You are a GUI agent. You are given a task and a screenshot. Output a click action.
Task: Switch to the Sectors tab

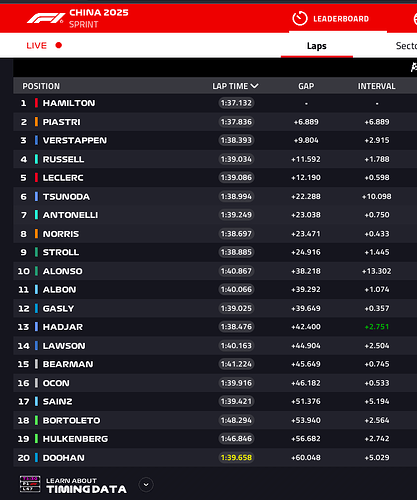tap(406, 46)
